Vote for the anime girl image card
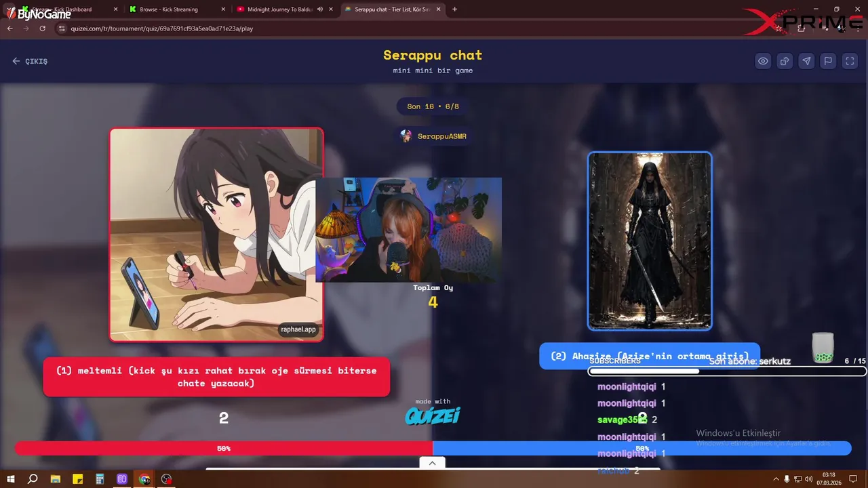Screen dimensions: 868x488 [x=216, y=235]
